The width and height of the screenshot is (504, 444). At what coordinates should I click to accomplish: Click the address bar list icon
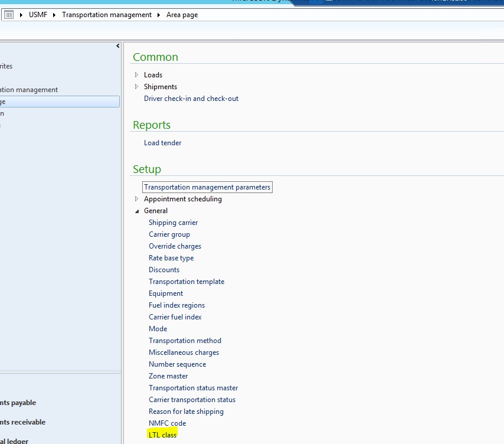pos(8,14)
